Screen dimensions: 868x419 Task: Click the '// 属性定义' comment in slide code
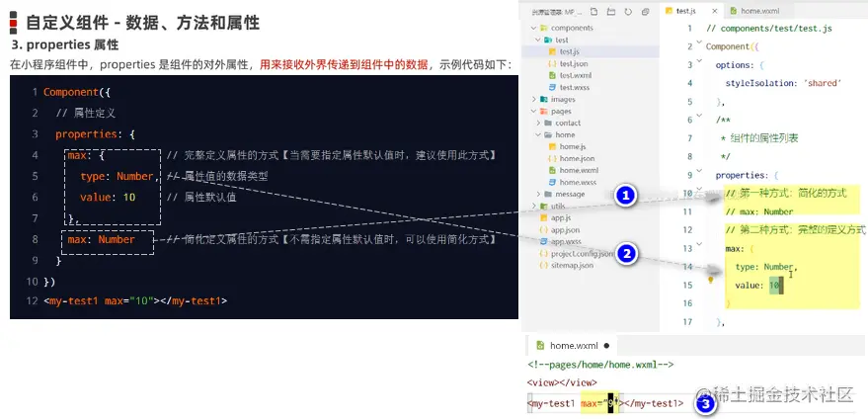click(x=85, y=113)
